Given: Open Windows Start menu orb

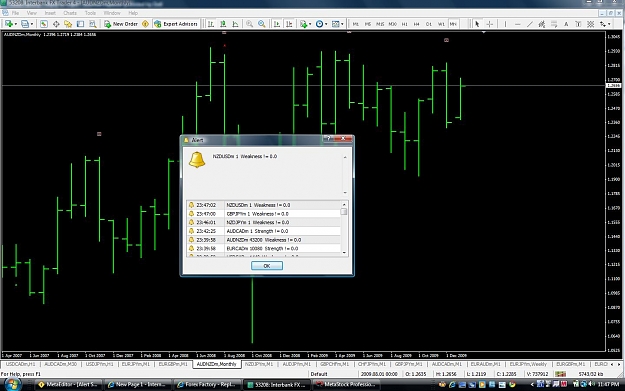Looking at the screenshot, I should pyautogui.click(x=13, y=384).
